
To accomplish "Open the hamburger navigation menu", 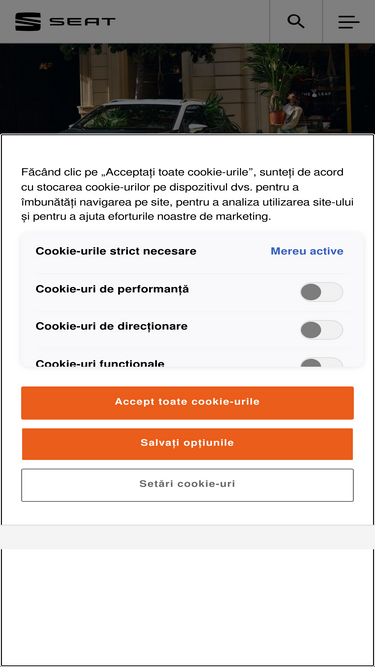I will coord(349,22).
